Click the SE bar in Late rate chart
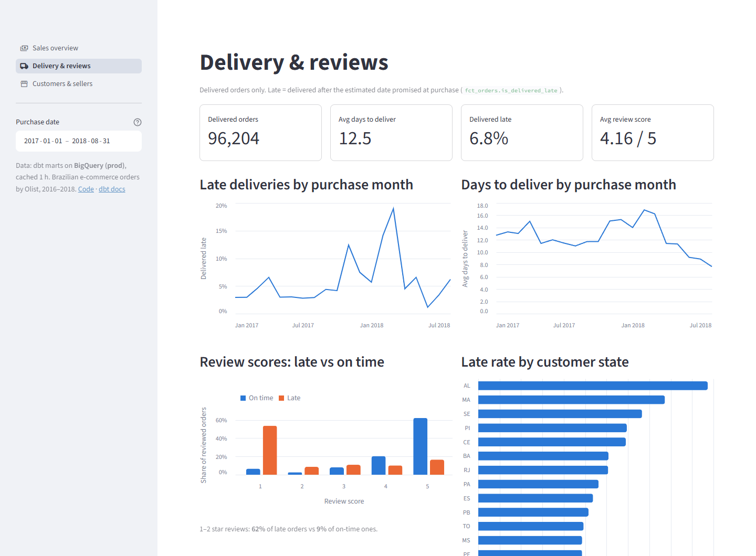Viewport: 756px width, 556px height. (560, 414)
